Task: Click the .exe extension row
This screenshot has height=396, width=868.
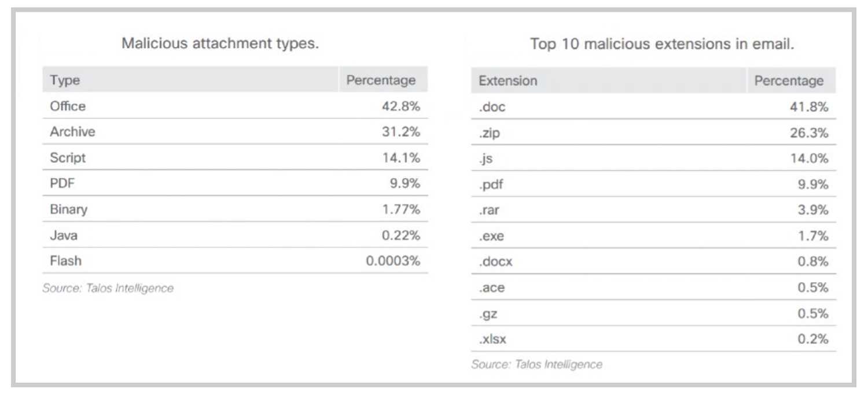Action: [653, 236]
